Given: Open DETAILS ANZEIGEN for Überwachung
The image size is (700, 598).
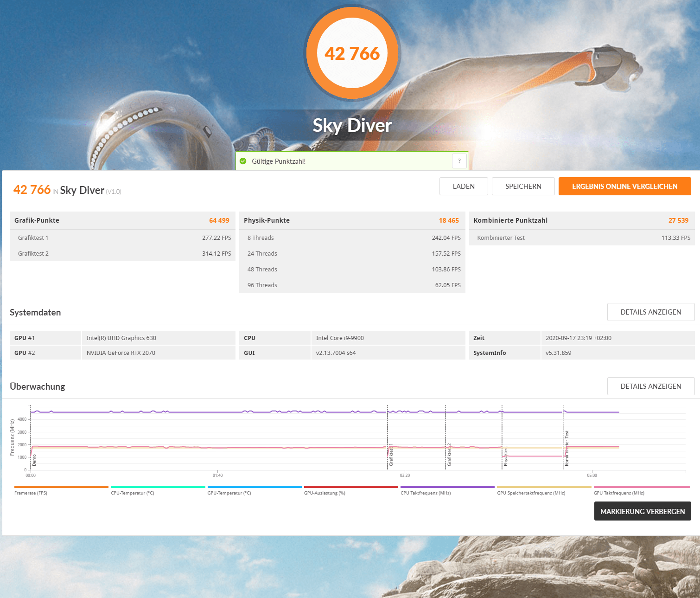Looking at the screenshot, I should tap(651, 386).
